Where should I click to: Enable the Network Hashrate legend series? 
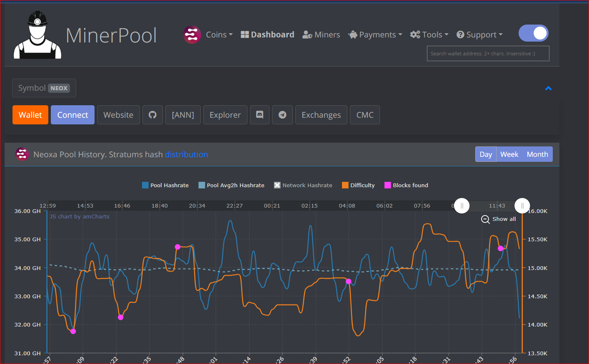pos(303,185)
